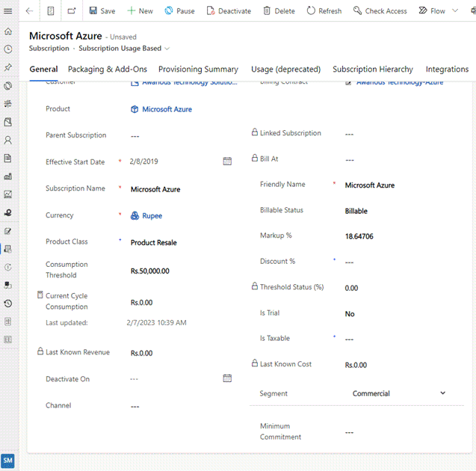This screenshot has width=476, height=471.
Task: Open the Segment Commercial dropdown
Action: click(x=399, y=393)
